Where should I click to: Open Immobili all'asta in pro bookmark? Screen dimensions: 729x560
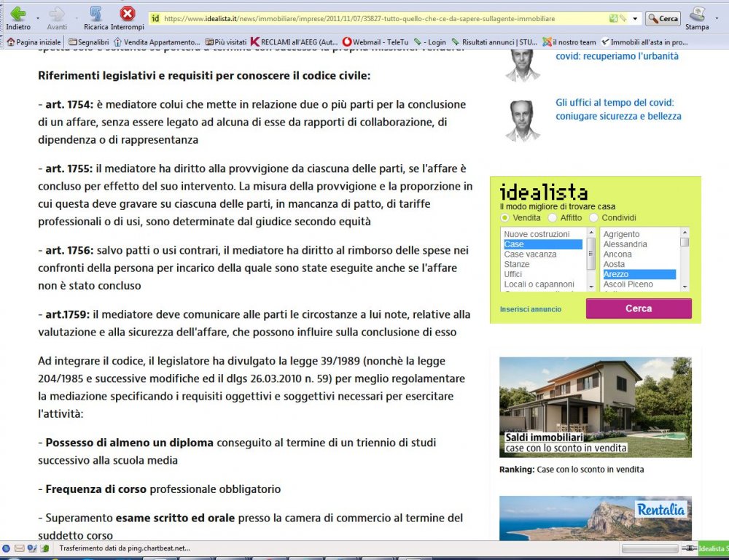coord(644,42)
